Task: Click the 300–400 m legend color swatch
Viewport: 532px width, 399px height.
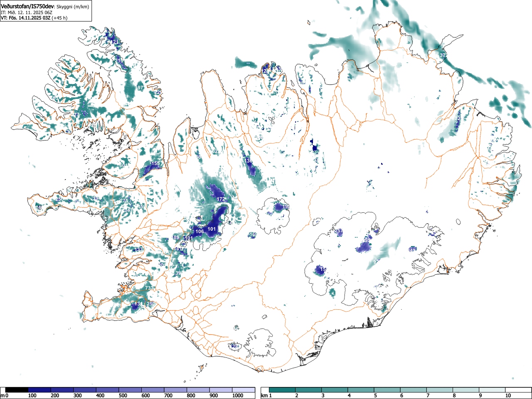Action: pos(85,390)
